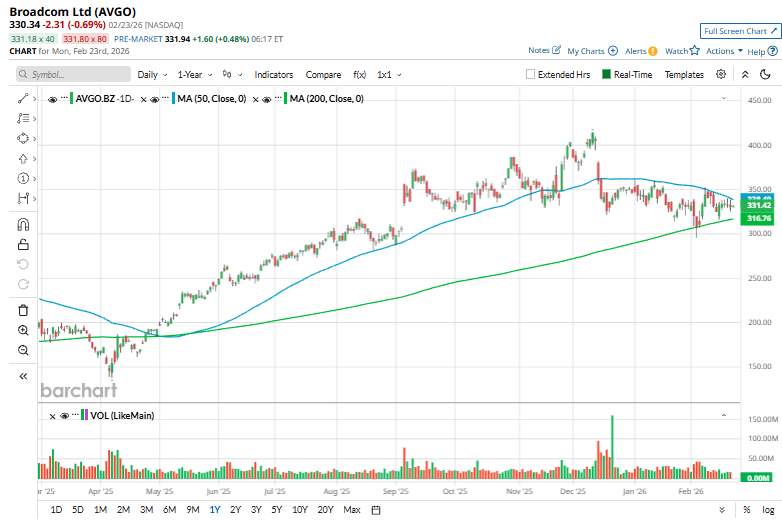Collapse the drawing tools sidebar
The image size is (782, 520).
[x=23, y=376]
